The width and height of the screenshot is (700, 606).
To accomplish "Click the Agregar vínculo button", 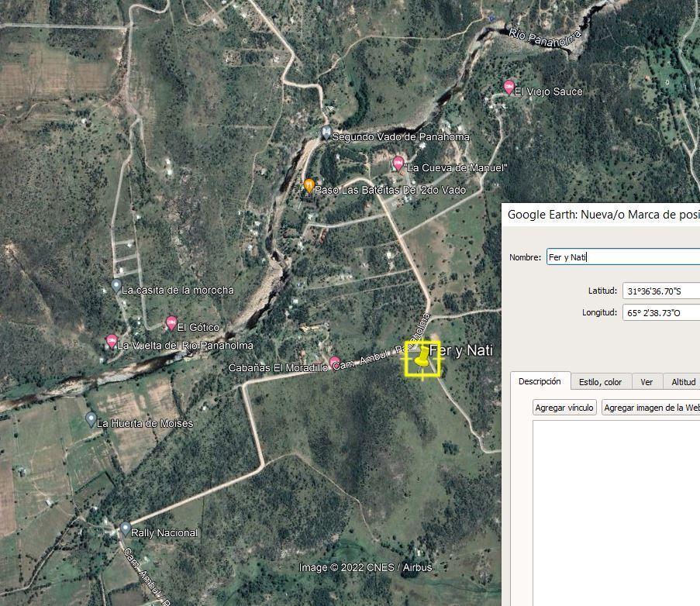I will [x=564, y=408].
